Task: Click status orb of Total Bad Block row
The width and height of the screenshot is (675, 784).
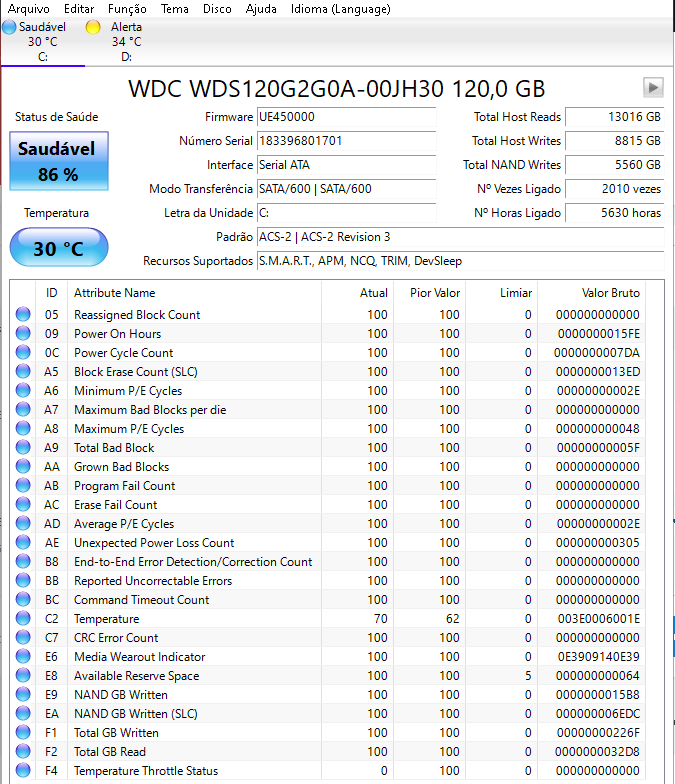Action: click(x=23, y=447)
